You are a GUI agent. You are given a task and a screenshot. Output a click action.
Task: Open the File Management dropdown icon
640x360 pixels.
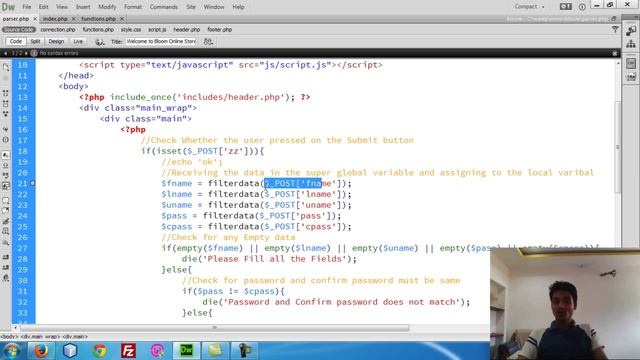pos(100,42)
